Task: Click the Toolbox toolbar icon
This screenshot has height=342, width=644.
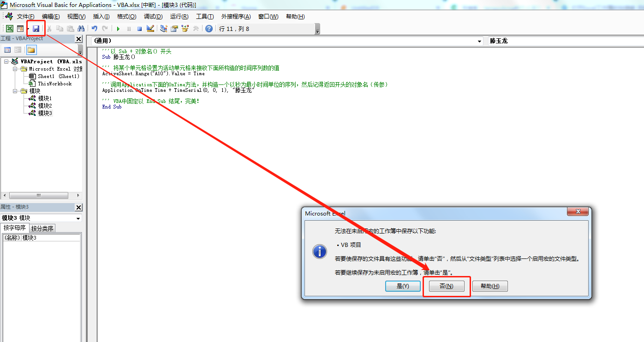Action: click(196, 29)
